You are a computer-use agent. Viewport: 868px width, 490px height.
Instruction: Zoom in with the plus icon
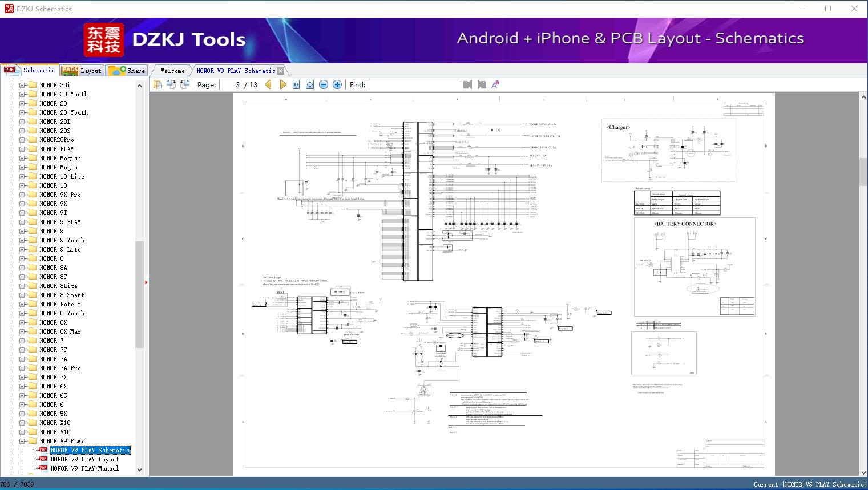(337, 84)
